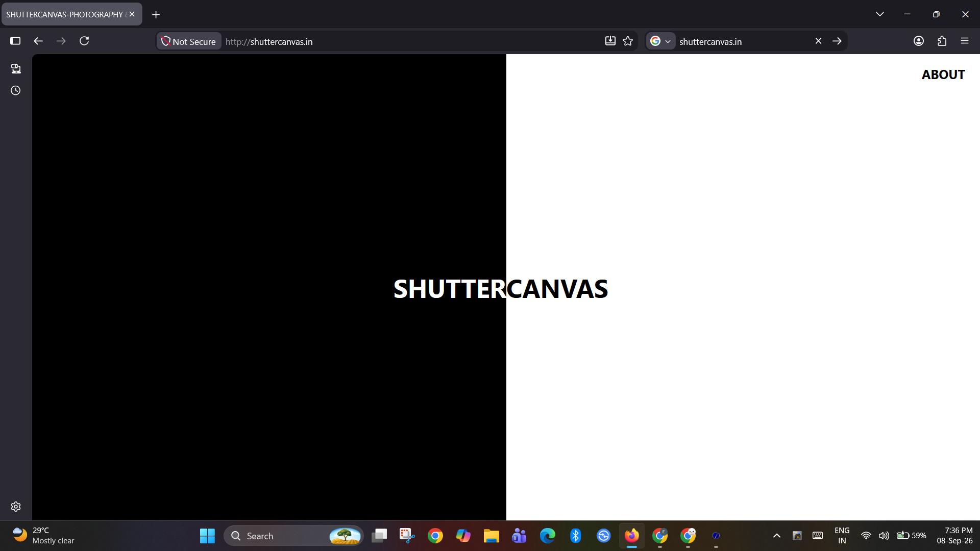Image resolution: width=980 pixels, height=551 pixels.
Task: Open the extensions puzzle icon
Action: tap(942, 41)
